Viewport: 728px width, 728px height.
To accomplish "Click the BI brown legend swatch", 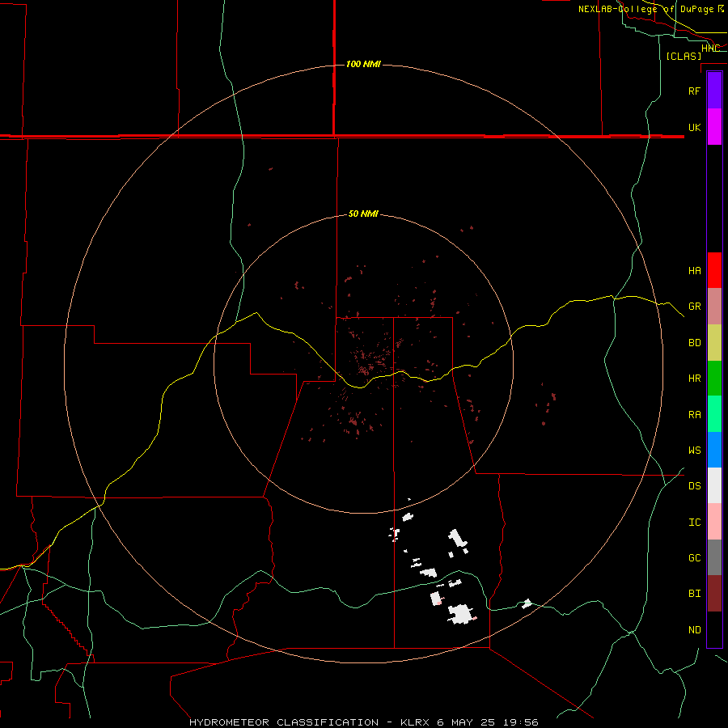I will (714, 594).
